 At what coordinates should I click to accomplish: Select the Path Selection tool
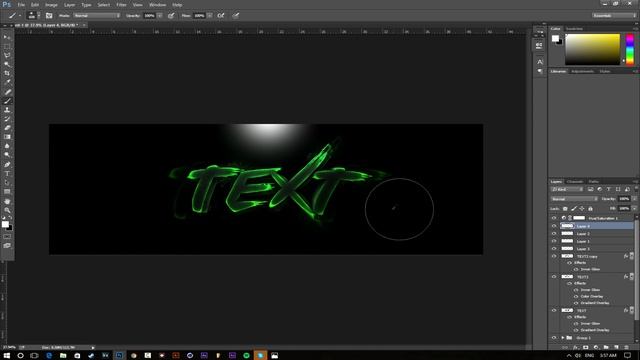coord(7,182)
